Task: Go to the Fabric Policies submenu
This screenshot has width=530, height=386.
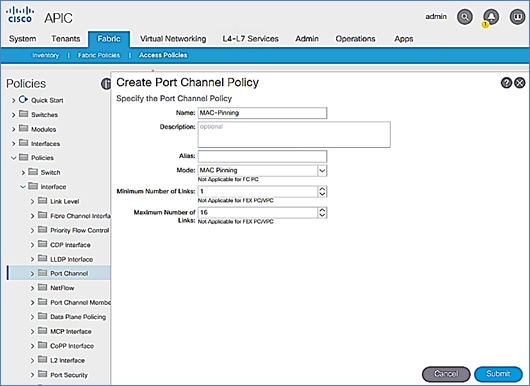Action: (99, 55)
